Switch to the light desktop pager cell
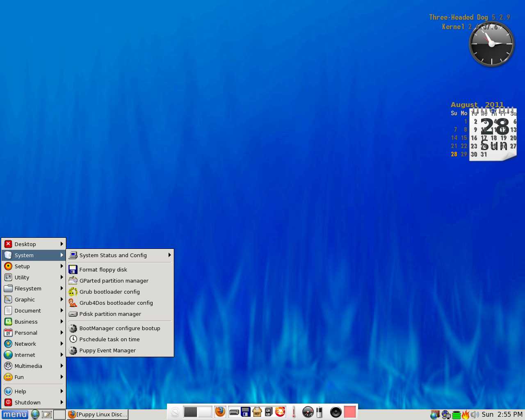Viewport: 525px width, 420px height. click(205, 411)
